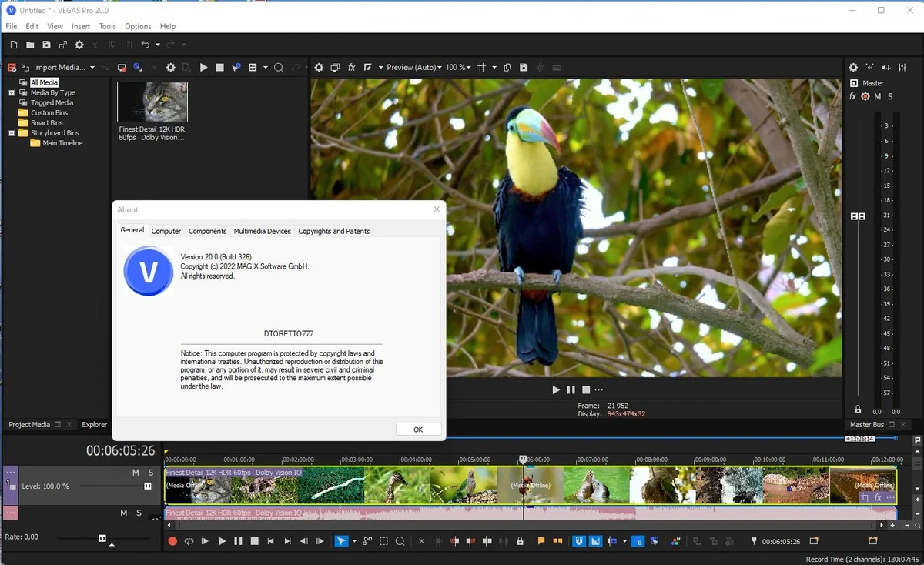
Task: Open a project with the folder icon
Action: [29, 45]
